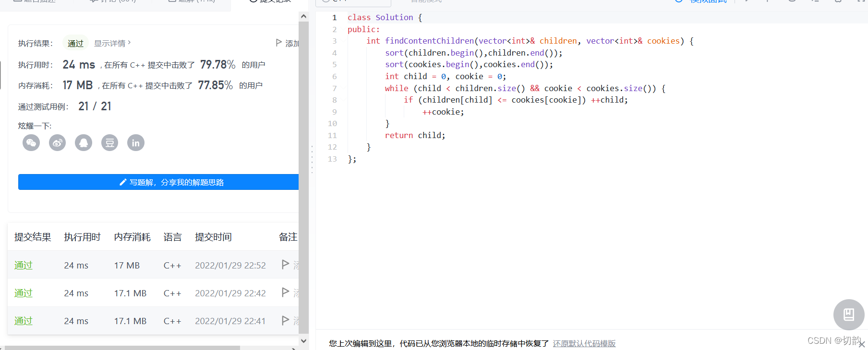This screenshot has width=868, height=350.
Task: Share result via Weibo icon
Action: pyautogui.click(x=57, y=142)
